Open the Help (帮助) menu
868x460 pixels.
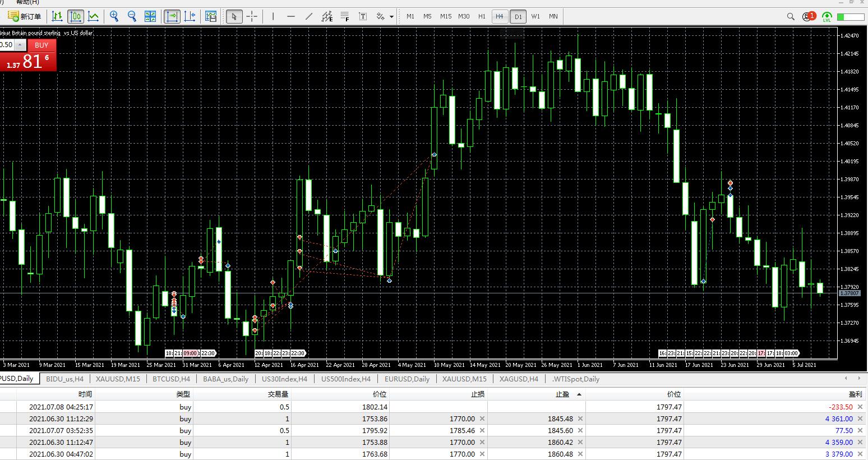pos(27,2)
